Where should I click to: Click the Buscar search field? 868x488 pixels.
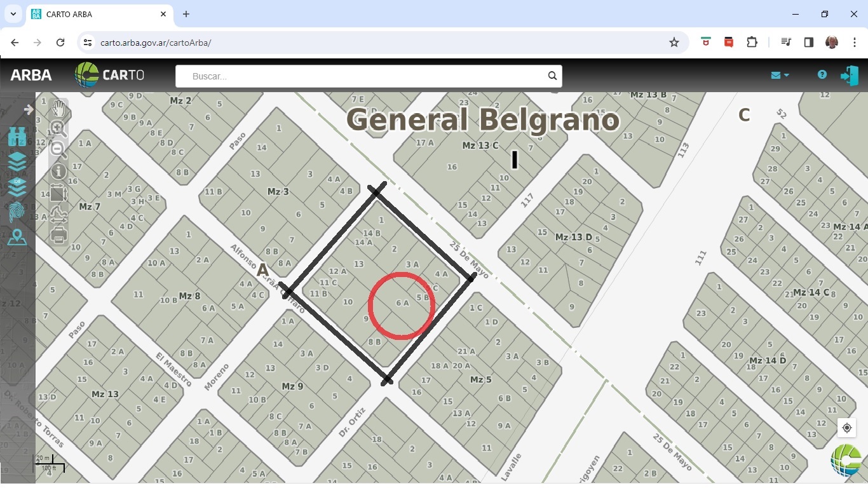click(362, 76)
